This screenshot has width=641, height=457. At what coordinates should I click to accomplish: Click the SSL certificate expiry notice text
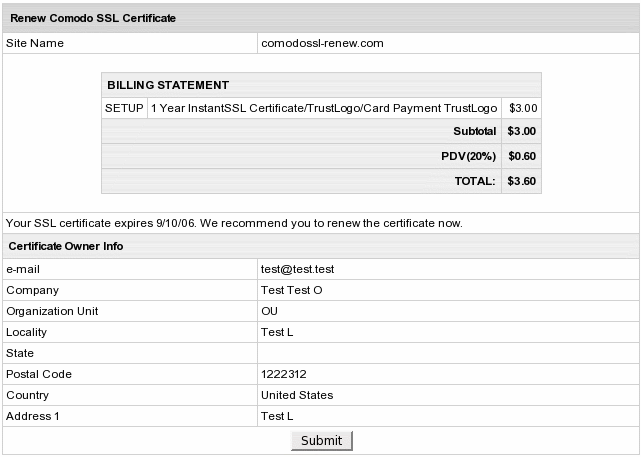pos(234,222)
